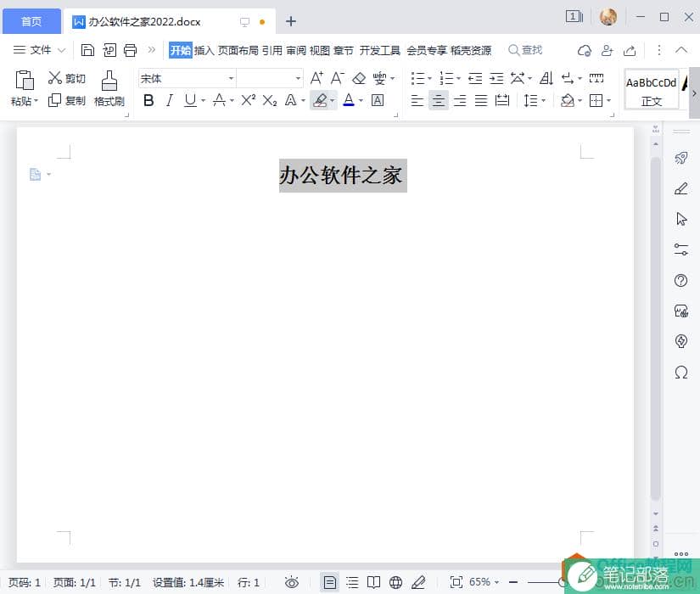This screenshot has width=700, height=594.
Task: Open the user avatar profile
Action: [608, 18]
